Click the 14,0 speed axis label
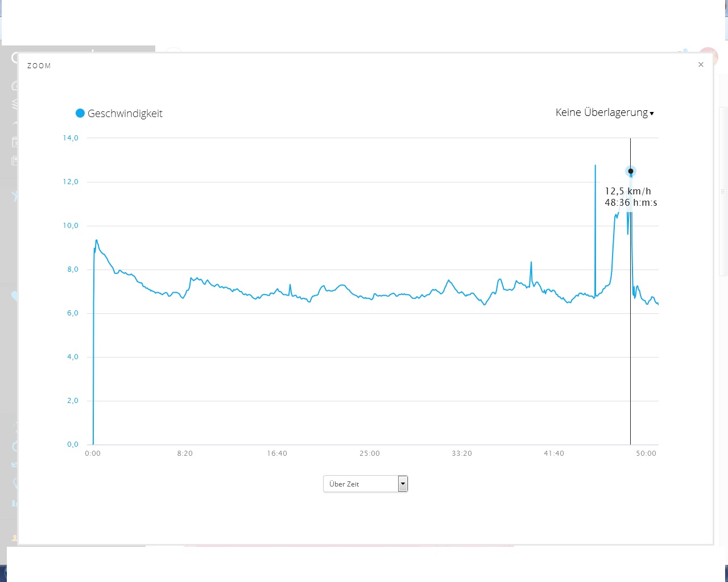This screenshot has width=728, height=582. click(x=71, y=138)
